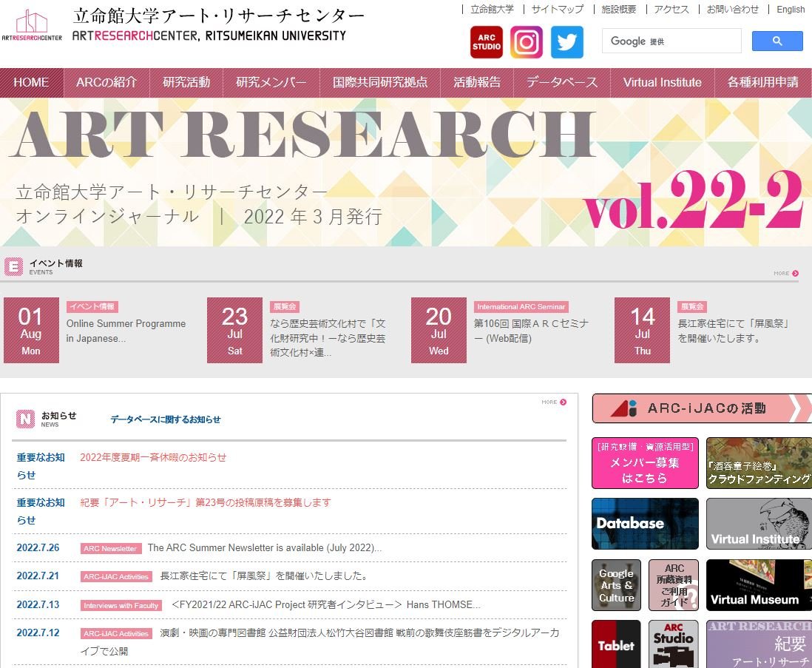812x668 pixels.
Task: Click the blue search magnifier button
Action: pyautogui.click(x=777, y=41)
